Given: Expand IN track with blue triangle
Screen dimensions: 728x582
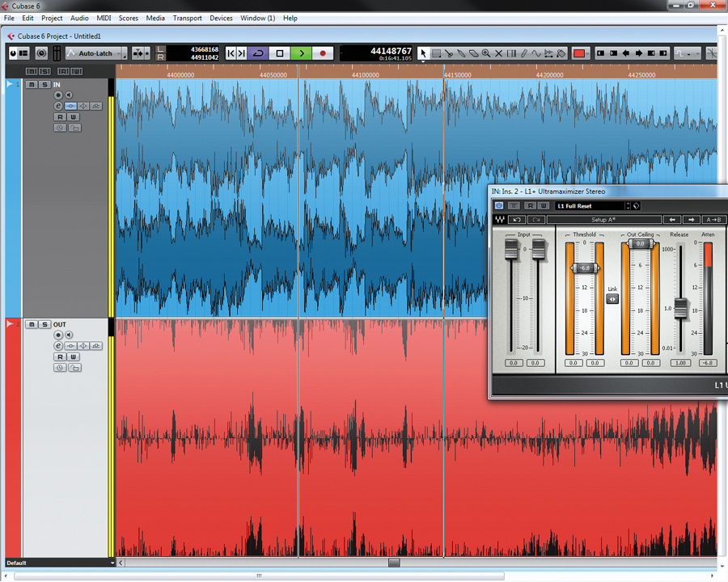Looking at the screenshot, I should [10, 84].
